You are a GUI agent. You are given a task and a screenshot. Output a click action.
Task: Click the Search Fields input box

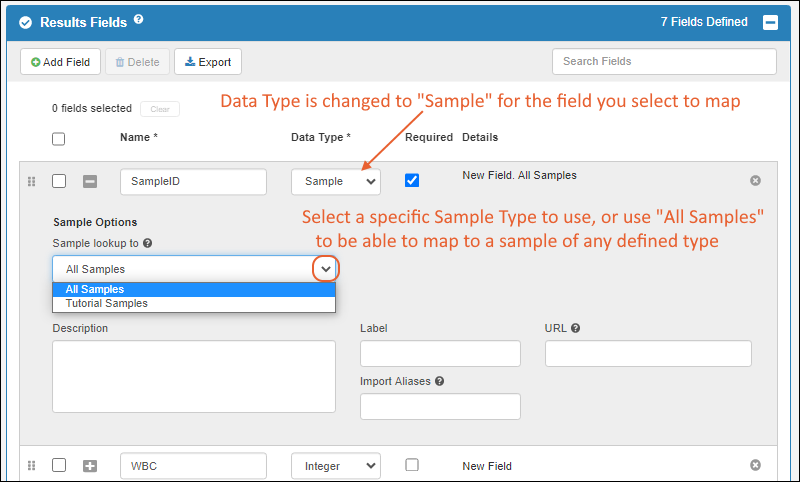tap(664, 62)
